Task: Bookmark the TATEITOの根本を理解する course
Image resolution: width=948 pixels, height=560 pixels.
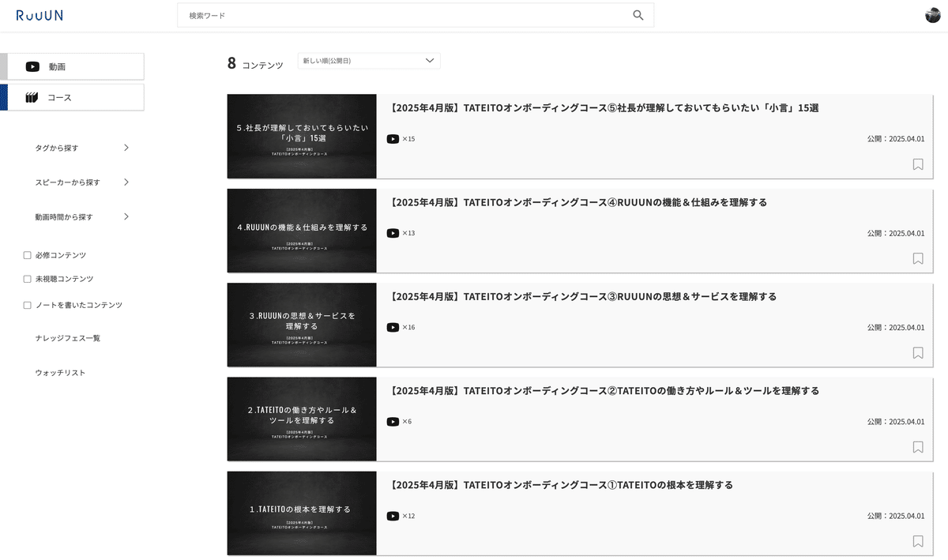Action: (917, 542)
